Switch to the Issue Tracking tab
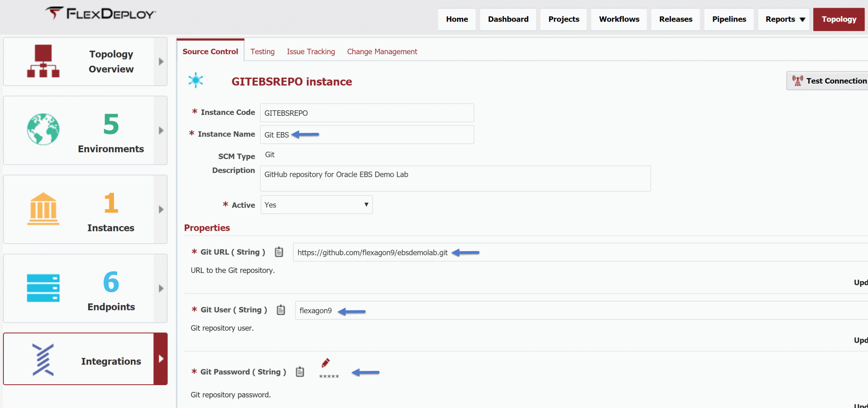The width and height of the screenshot is (868, 408). click(x=311, y=52)
